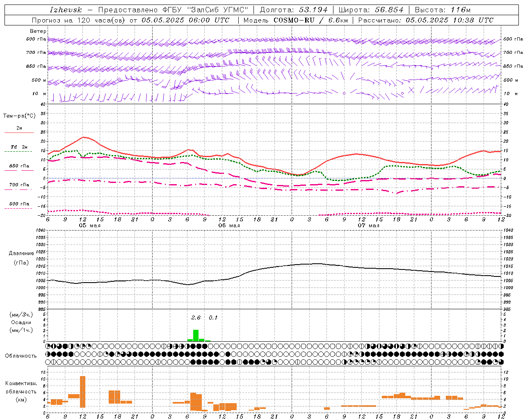Click the "Конвективн." convective label

21,383
